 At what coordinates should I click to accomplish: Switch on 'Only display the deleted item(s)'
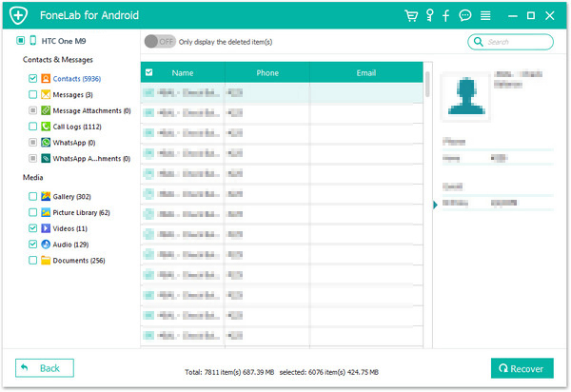160,42
